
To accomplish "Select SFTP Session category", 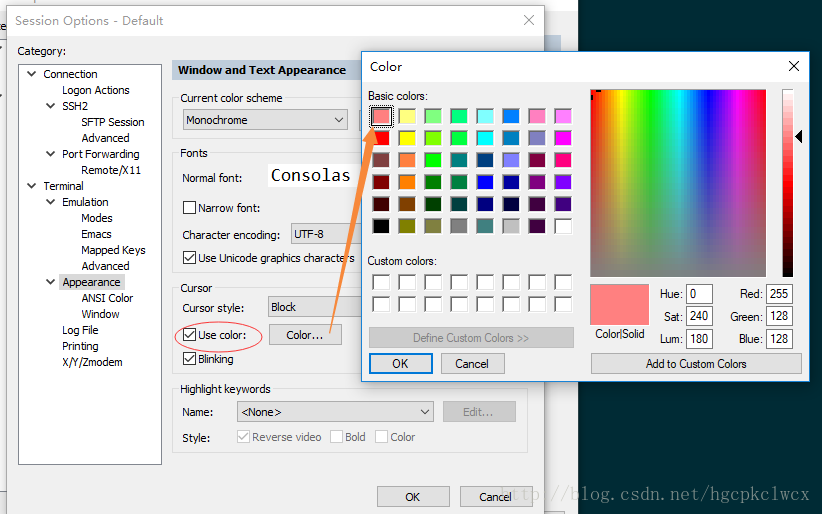I will (113, 122).
